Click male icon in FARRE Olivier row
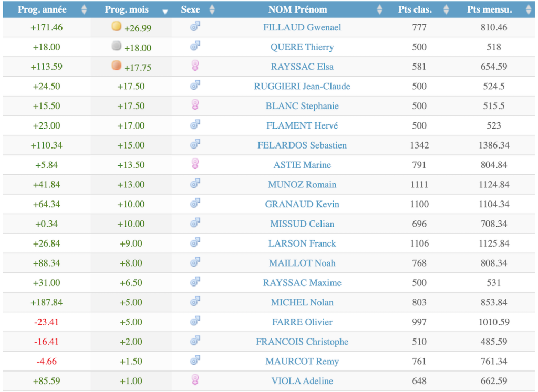538x392 pixels. pos(195,321)
